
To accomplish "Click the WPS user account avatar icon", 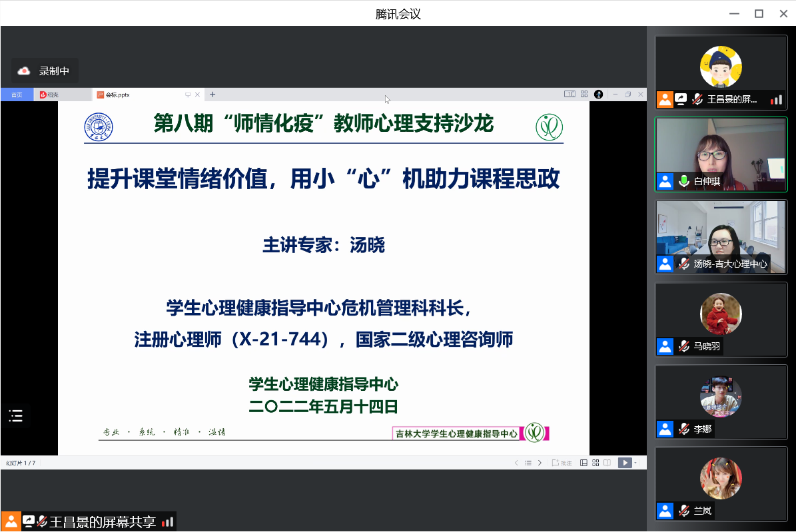I will coord(598,95).
